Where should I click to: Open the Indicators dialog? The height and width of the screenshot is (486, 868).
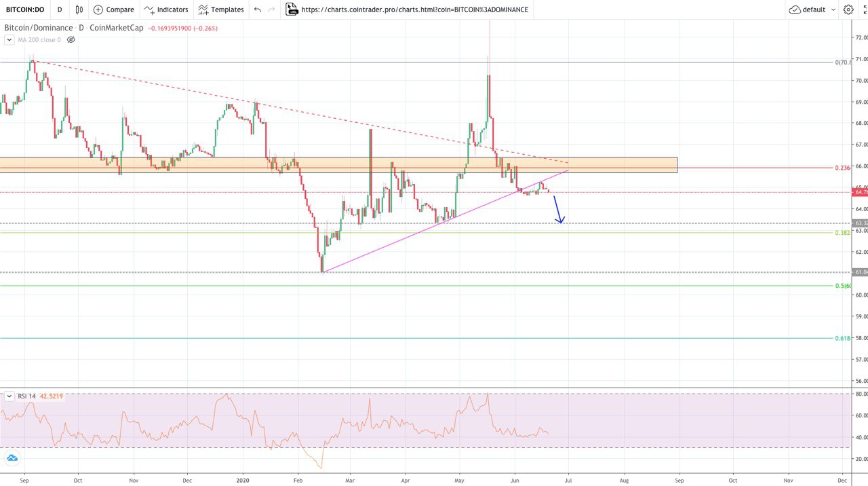coord(166,10)
